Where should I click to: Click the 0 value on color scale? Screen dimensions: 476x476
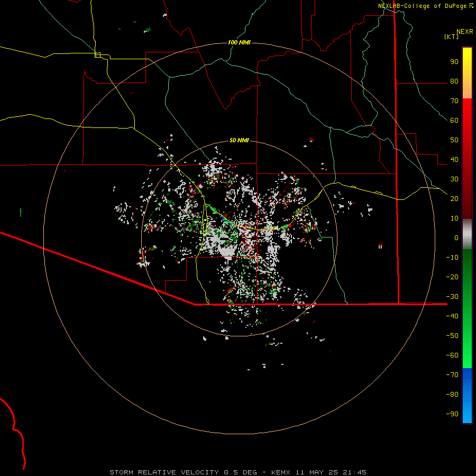pyautogui.click(x=456, y=237)
